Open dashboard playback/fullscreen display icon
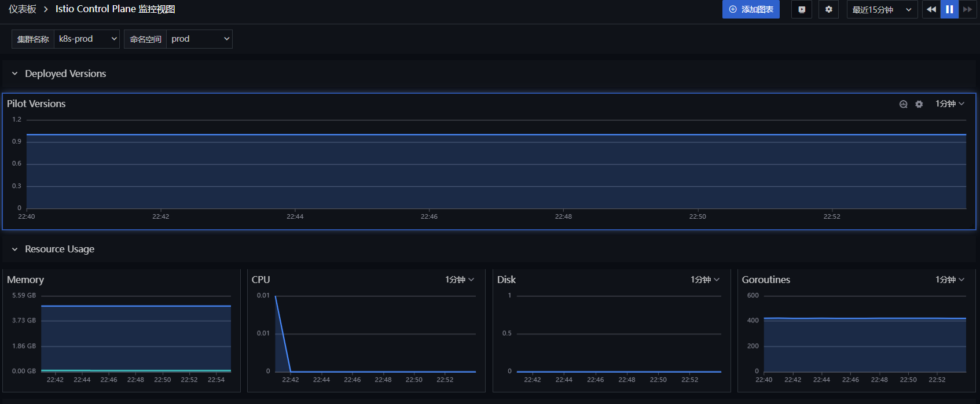The height and width of the screenshot is (404, 980). pos(802,9)
